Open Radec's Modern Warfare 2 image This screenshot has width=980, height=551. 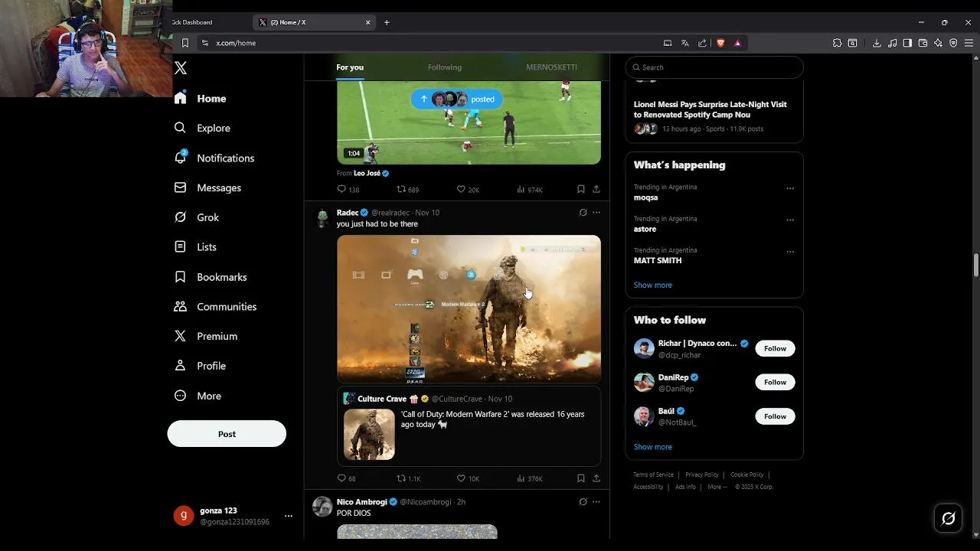pyautogui.click(x=469, y=308)
